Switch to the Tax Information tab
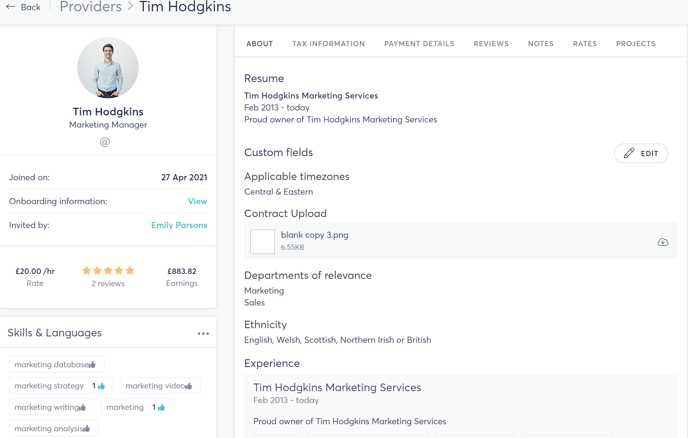The image size is (688, 438). [x=328, y=43]
